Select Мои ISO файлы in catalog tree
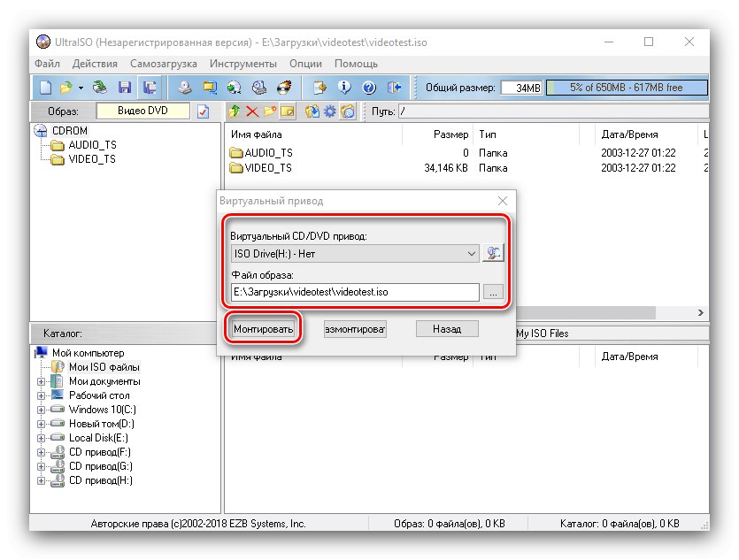 [x=104, y=367]
